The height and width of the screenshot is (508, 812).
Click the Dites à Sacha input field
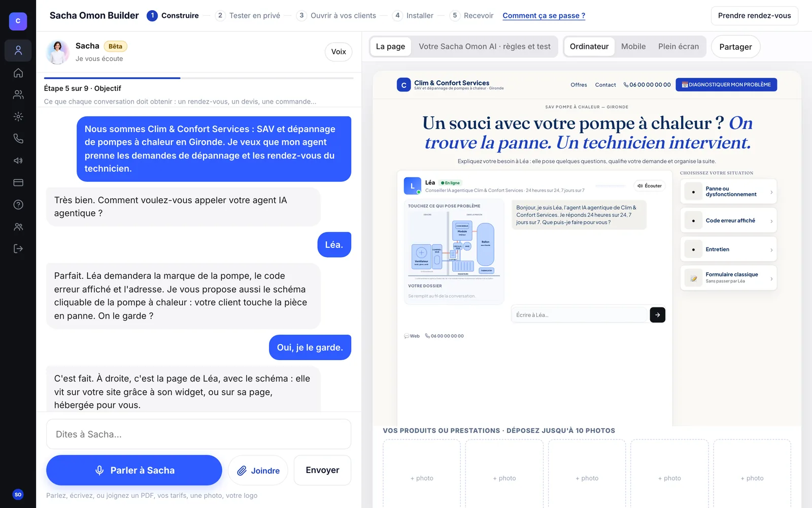pyautogui.click(x=198, y=434)
